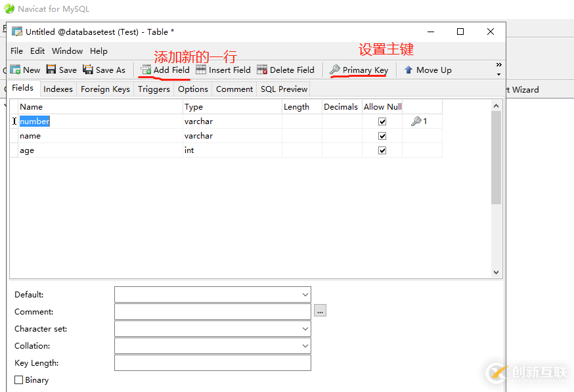Select the Fields tab
The image size is (574, 392).
[23, 88]
